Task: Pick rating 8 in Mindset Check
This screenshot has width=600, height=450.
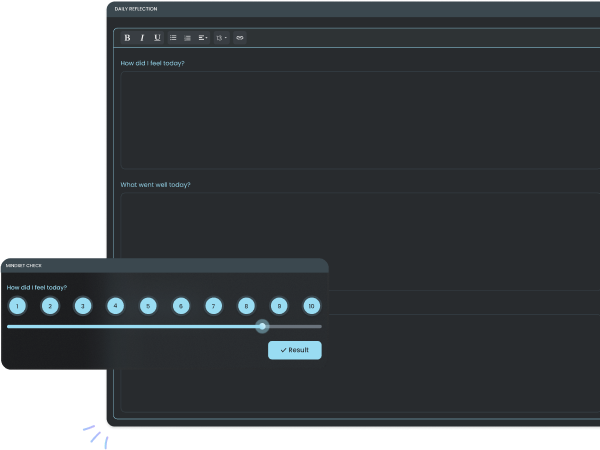Action: coord(246,305)
